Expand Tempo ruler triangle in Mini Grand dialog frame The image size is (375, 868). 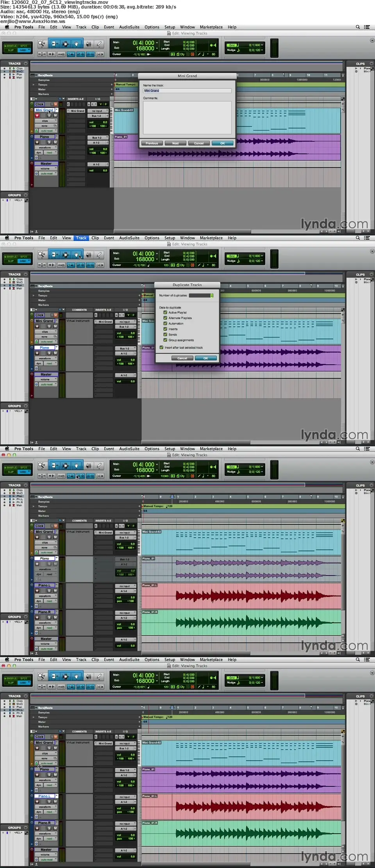point(34,85)
